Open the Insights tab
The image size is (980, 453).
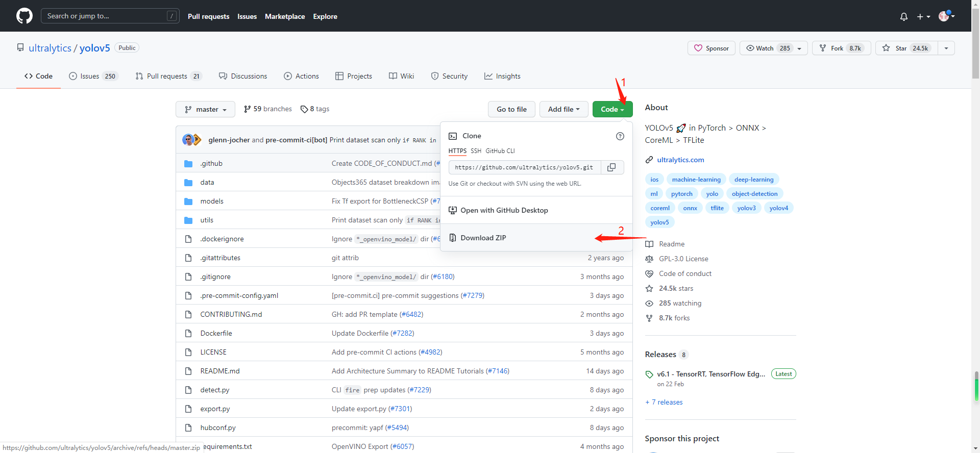pyautogui.click(x=502, y=76)
